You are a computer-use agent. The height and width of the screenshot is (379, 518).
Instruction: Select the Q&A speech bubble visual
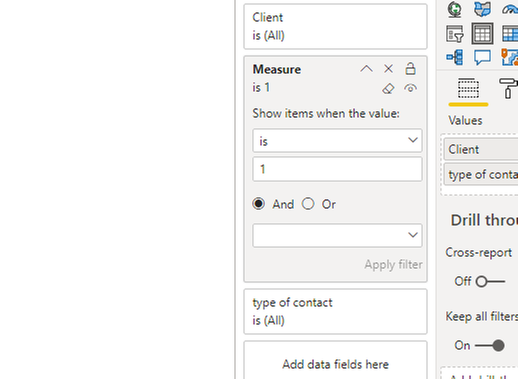tap(482, 57)
